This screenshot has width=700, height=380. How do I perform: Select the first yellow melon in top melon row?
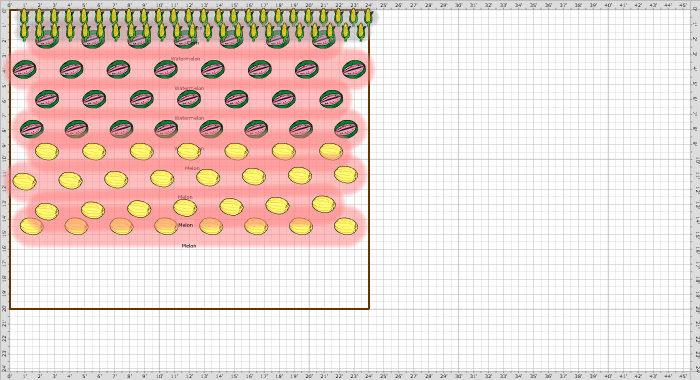click(47, 152)
